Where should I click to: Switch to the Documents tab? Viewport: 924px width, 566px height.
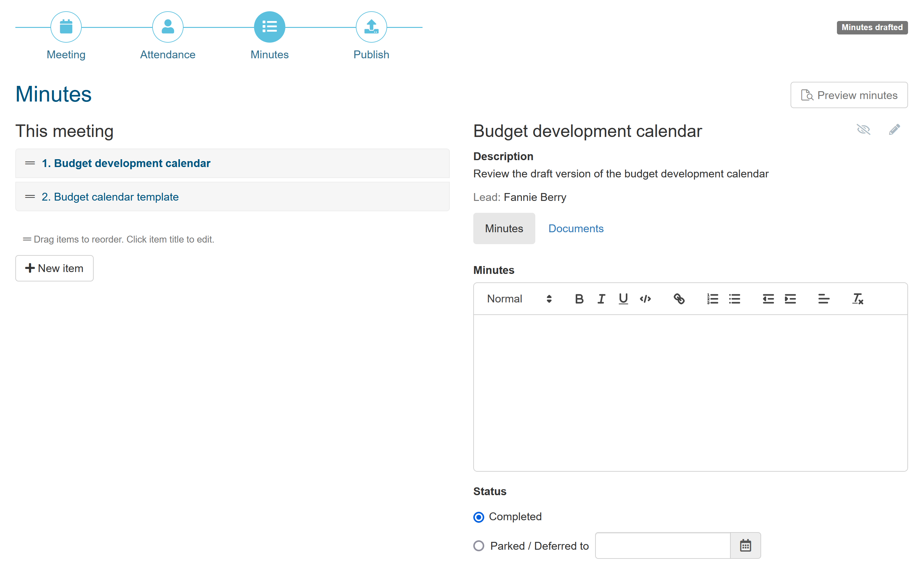pyautogui.click(x=576, y=228)
